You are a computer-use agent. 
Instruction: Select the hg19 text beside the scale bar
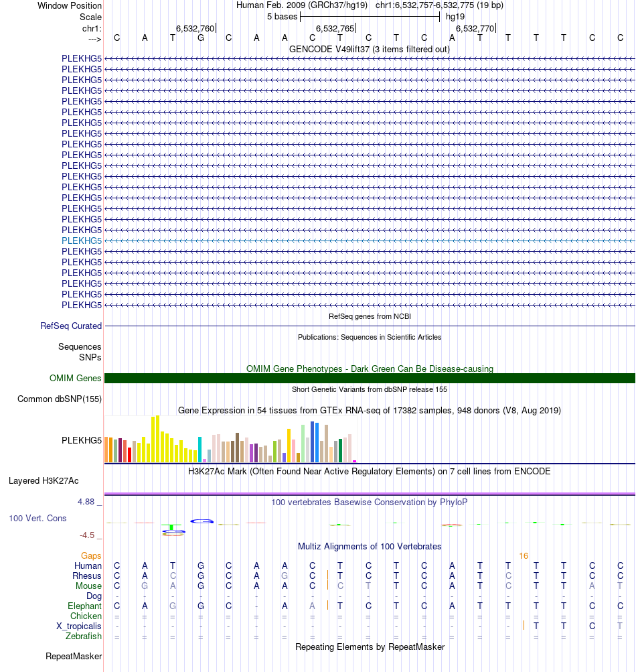[455, 17]
